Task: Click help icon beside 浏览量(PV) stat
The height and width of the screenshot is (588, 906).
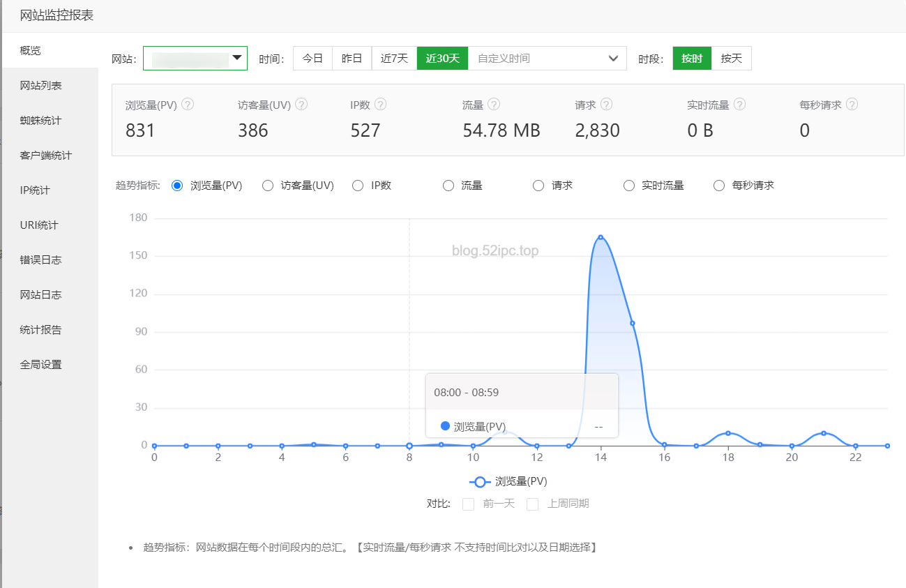Action: click(x=188, y=105)
